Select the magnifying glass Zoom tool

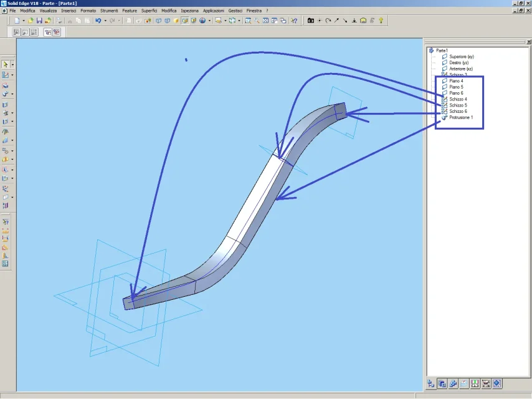(257, 21)
